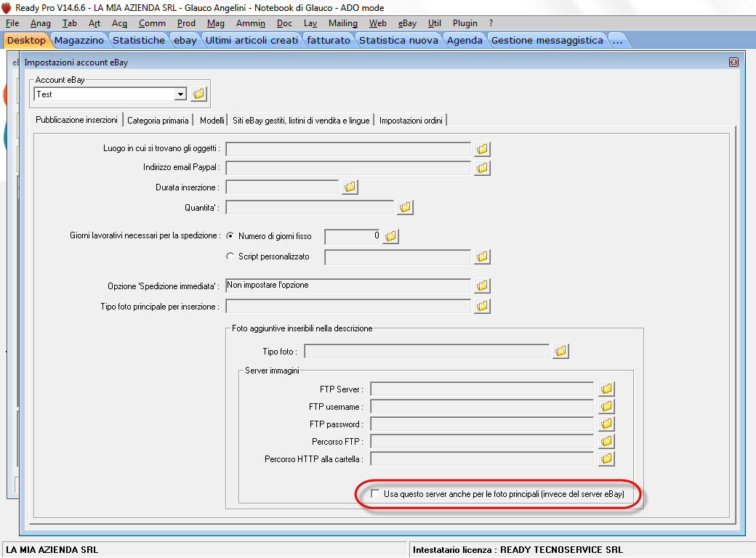Select Numero di giorni fisso radio button
Screen dimensions: 756x558
(x=230, y=235)
